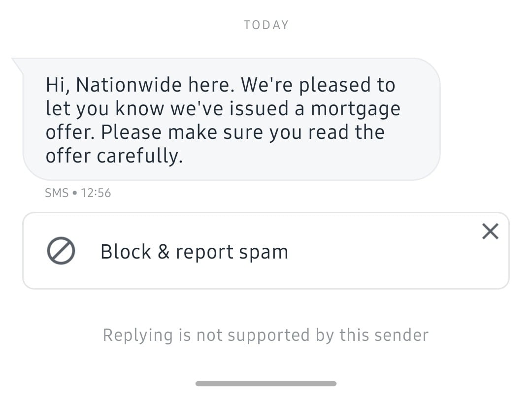532x394 pixels.
Task: Click the word carefully in the message
Action: point(139,157)
